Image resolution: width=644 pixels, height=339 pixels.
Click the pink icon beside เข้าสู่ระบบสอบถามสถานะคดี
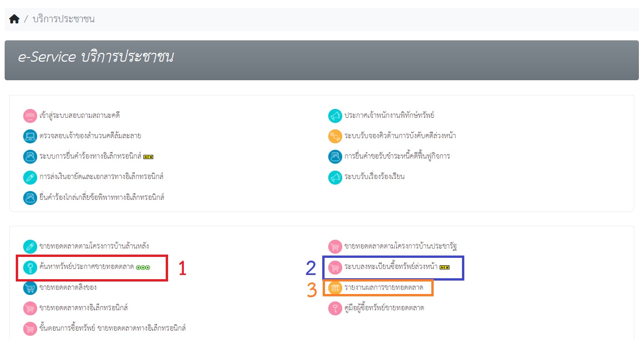[x=30, y=116]
